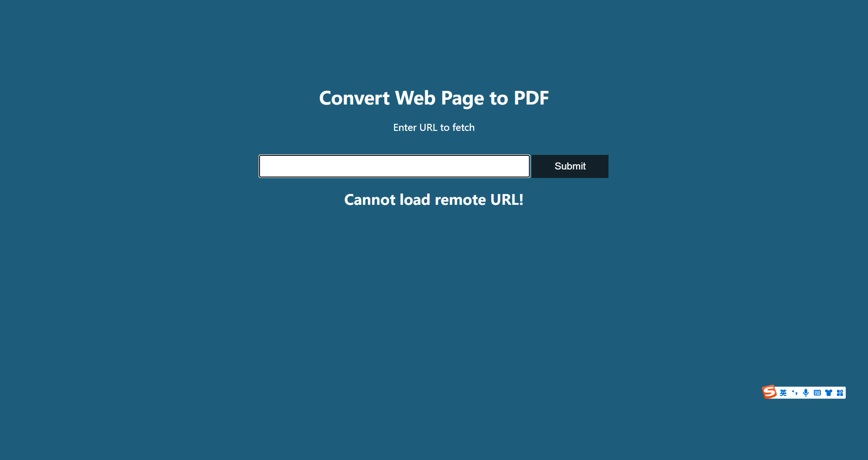Open the Sogou soft keyboard icon
Screen dimensions: 868x460
click(817, 393)
